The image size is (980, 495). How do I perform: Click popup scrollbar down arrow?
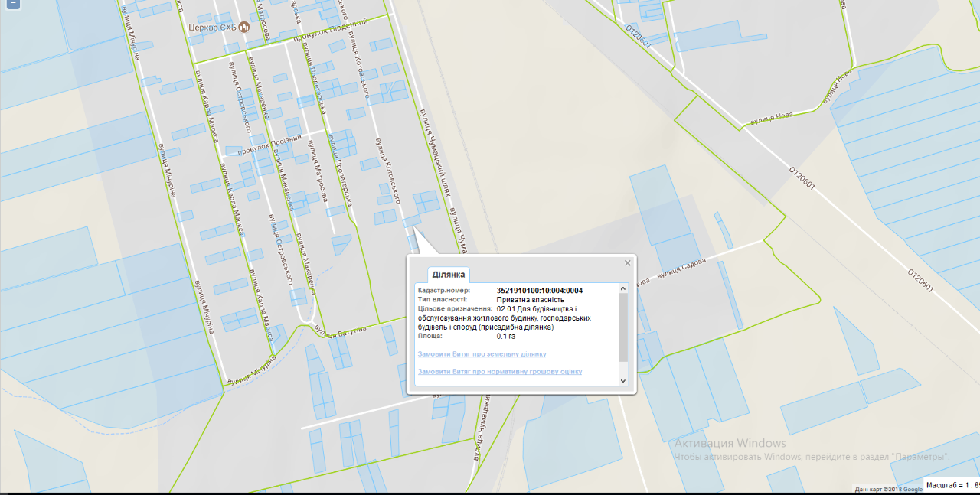click(622, 380)
